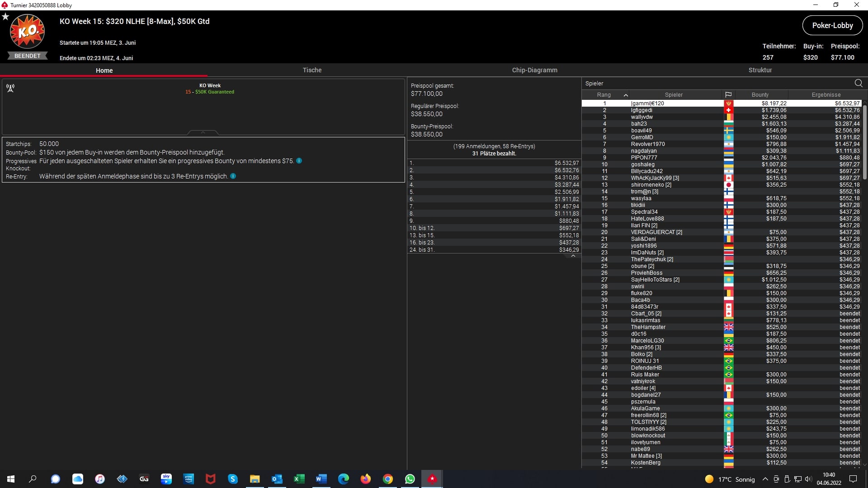Viewport: 868px width, 488px height.
Task: Click the broadcast tower icon
Action: pyautogui.click(x=10, y=88)
